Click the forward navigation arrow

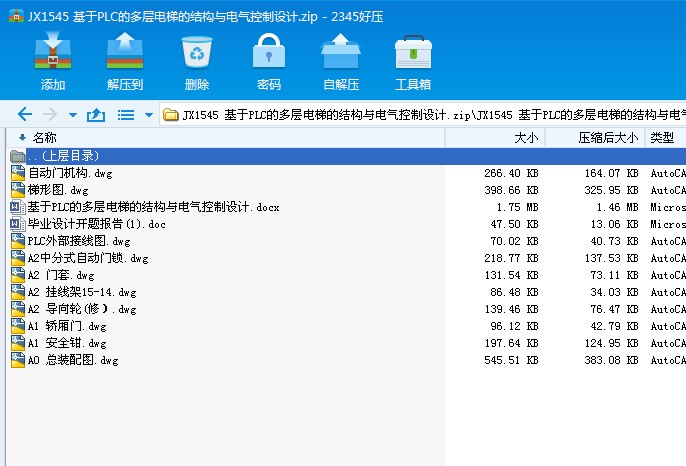point(50,115)
